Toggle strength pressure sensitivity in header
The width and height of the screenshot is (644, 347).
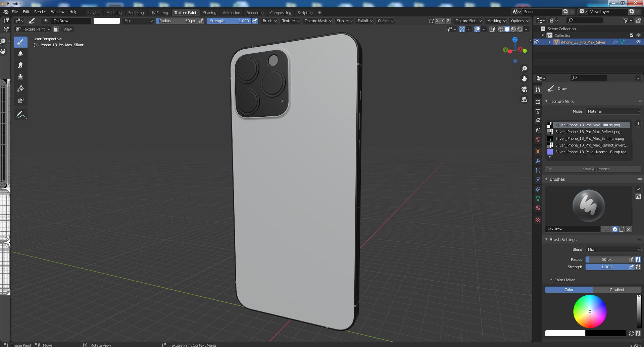255,21
